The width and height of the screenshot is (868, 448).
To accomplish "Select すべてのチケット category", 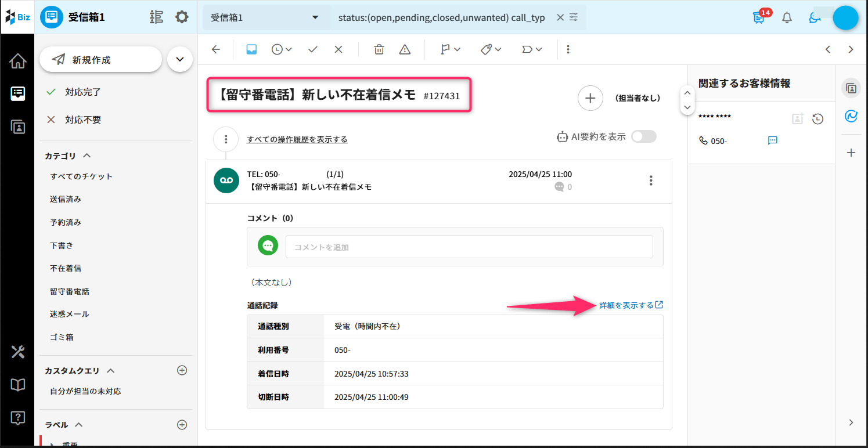I will tap(81, 176).
